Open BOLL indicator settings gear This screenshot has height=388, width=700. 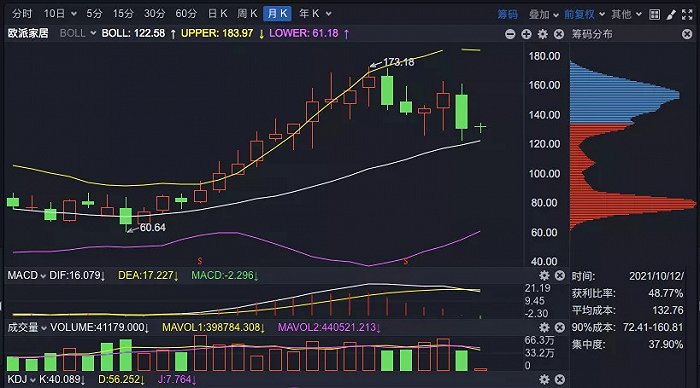tap(542, 34)
